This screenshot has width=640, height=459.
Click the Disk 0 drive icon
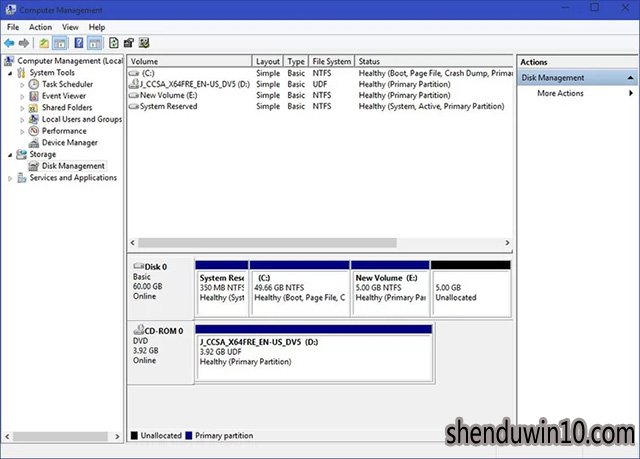tap(138, 266)
